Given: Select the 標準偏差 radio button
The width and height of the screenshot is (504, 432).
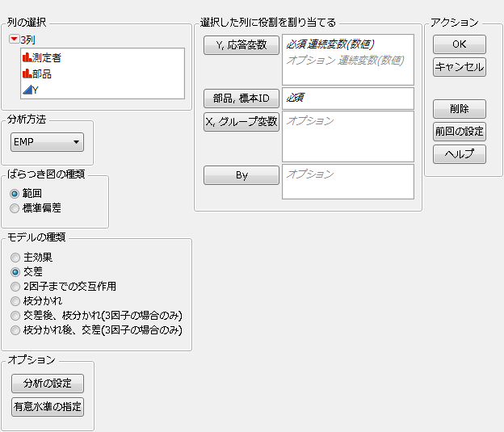Looking at the screenshot, I should point(15,208).
